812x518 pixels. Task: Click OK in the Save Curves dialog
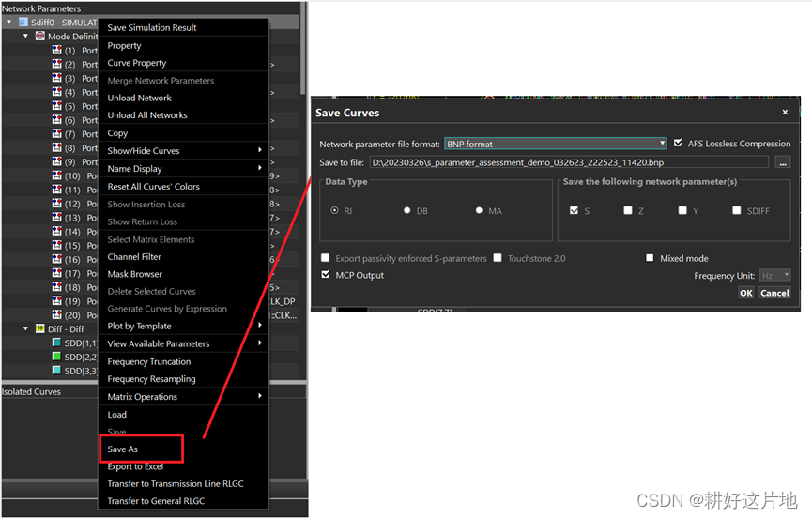(745, 293)
